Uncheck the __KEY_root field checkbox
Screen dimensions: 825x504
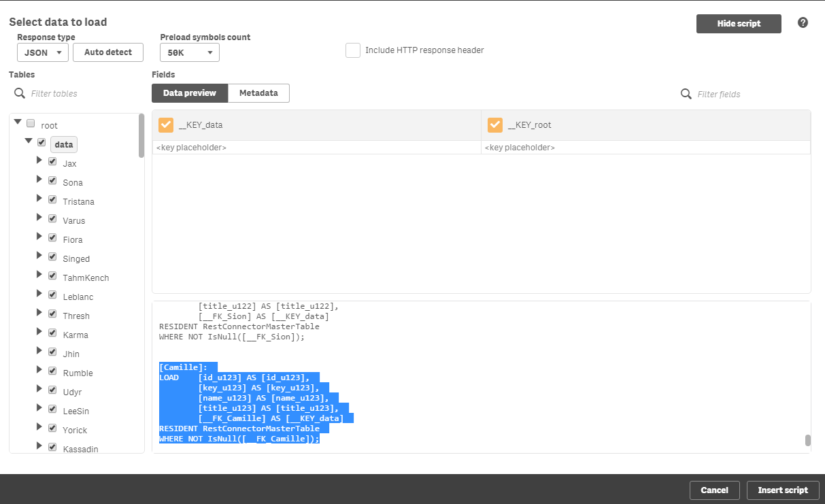pyautogui.click(x=495, y=125)
